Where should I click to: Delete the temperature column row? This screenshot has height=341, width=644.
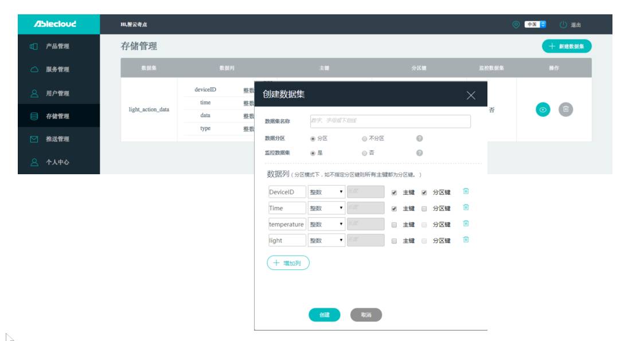point(466,224)
